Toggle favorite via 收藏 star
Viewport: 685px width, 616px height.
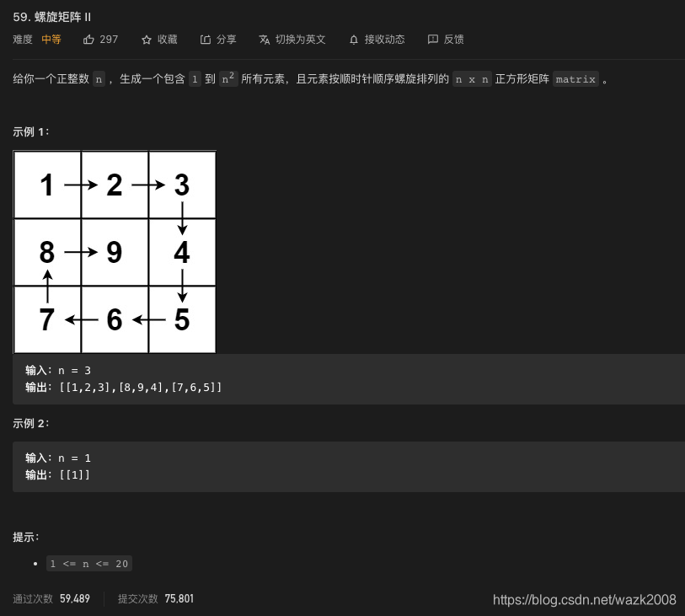[160, 39]
